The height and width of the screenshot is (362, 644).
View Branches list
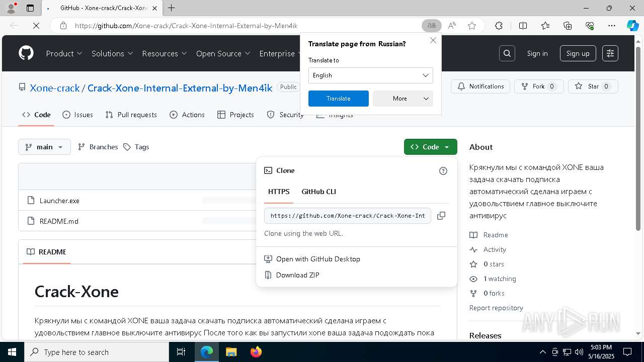[x=98, y=147]
